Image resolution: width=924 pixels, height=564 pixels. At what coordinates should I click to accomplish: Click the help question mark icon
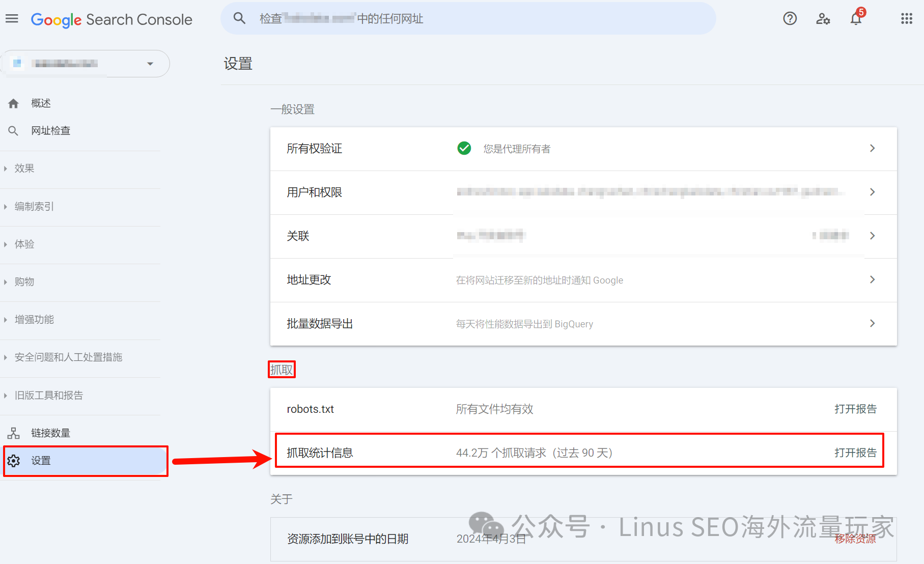(790, 19)
